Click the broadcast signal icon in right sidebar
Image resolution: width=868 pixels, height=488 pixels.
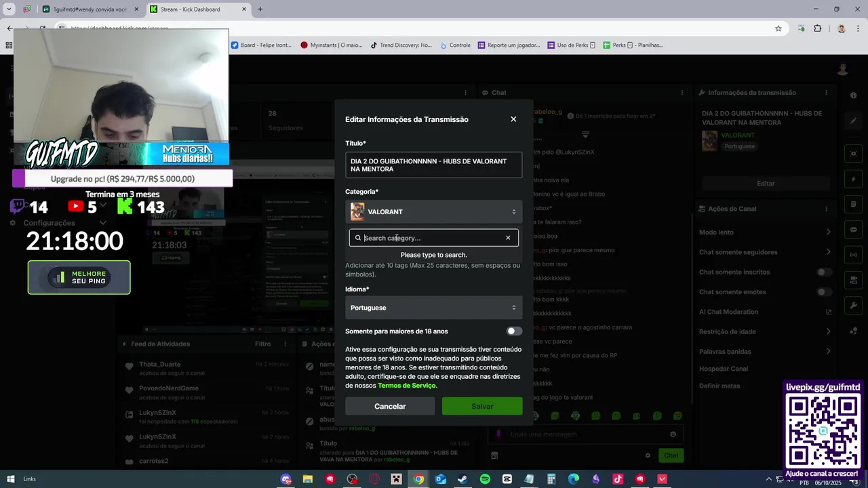854,256
